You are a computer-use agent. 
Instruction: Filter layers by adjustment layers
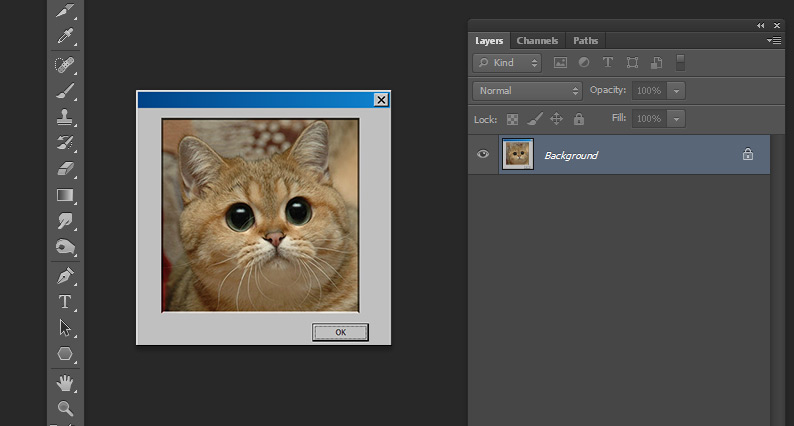pos(584,62)
